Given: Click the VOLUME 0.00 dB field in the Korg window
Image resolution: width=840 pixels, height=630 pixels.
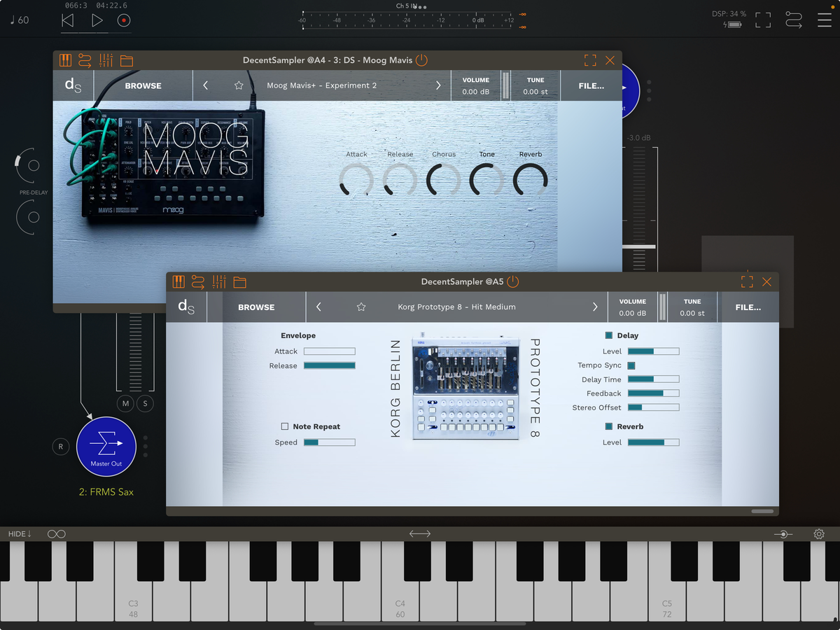Looking at the screenshot, I should click(x=633, y=307).
